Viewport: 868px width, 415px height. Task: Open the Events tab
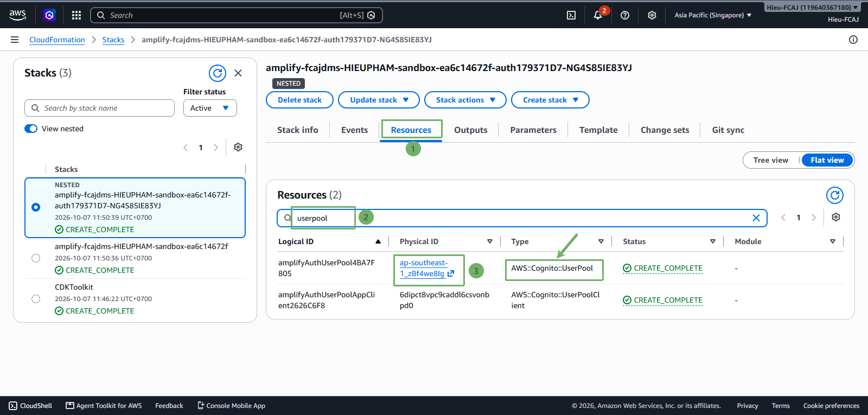354,130
